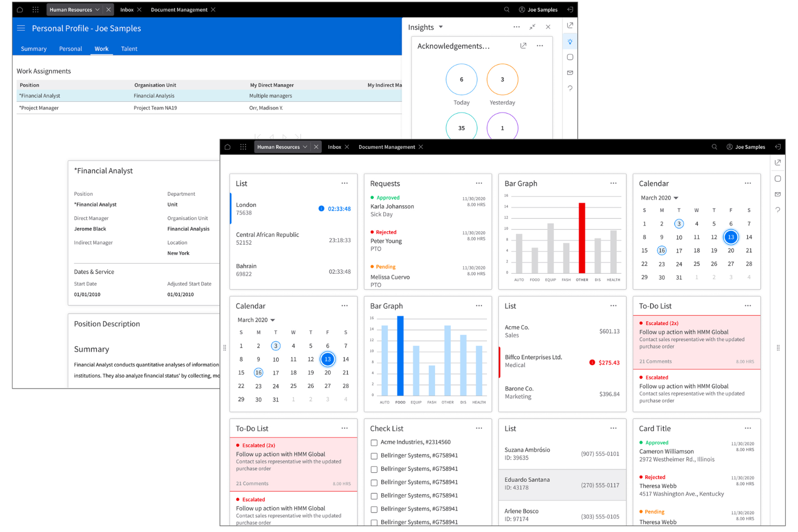Check the last Bellringer Systems #G758941 item
The image size is (798, 532).
coord(374,522)
